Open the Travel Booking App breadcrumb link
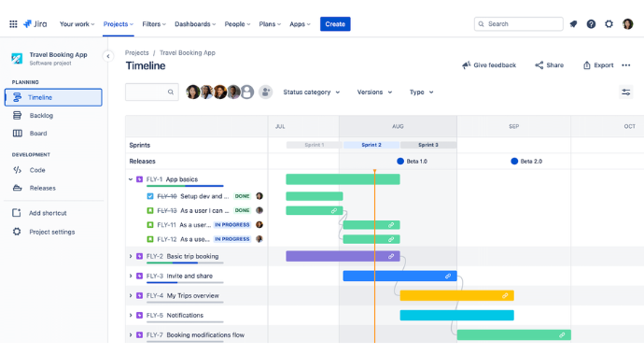The image size is (644, 355). [188, 52]
